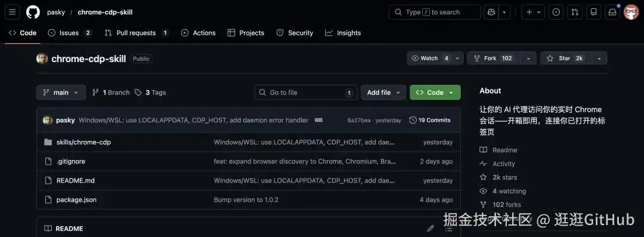Expand the Fork options dropdown arrow
Screen dimensions: 644x237
tap(528, 59)
